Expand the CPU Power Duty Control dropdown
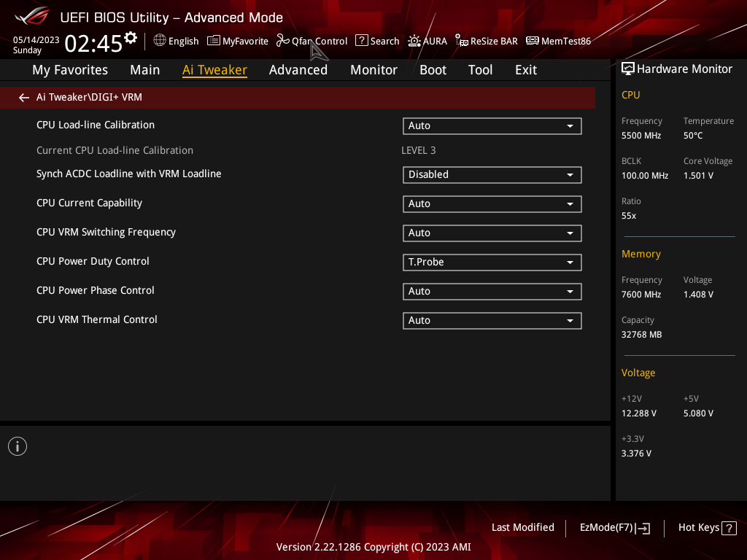747x560 pixels. tap(492, 262)
